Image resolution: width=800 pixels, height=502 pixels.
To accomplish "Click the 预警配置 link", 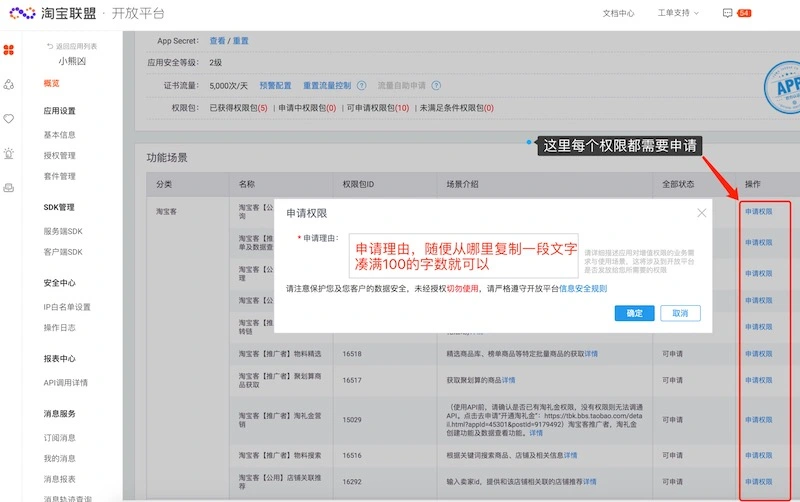I will pos(275,85).
